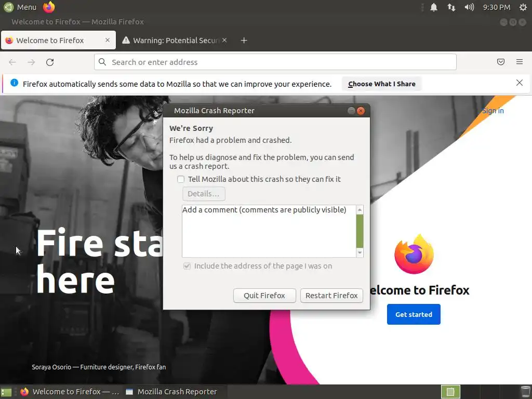Image resolution: width=532 pixels, height=399 pixels.
Task: Check Tell Mozilla about this crash
Action: pyautogui.click(x=181, y=179)
